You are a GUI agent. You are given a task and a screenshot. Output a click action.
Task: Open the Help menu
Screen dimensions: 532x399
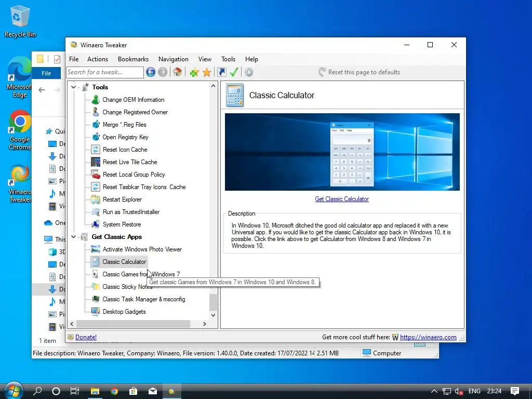click(x=252, y=59)
